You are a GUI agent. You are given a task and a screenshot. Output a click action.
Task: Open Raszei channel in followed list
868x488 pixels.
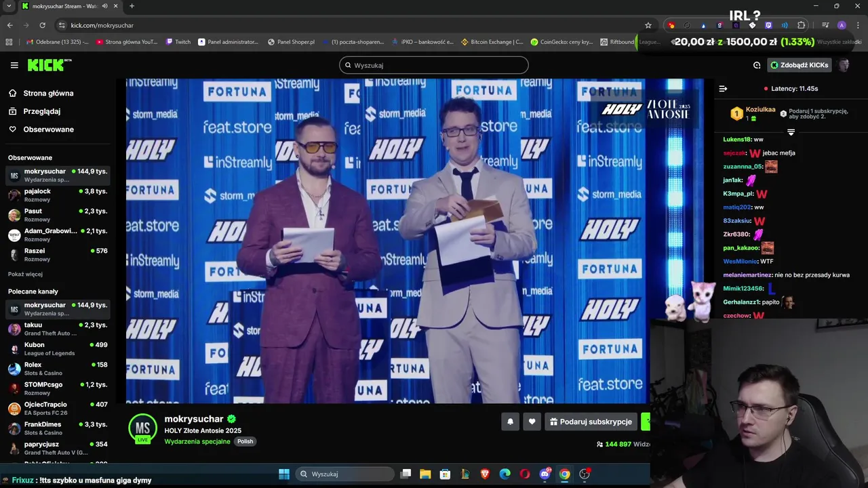point(58,255)
